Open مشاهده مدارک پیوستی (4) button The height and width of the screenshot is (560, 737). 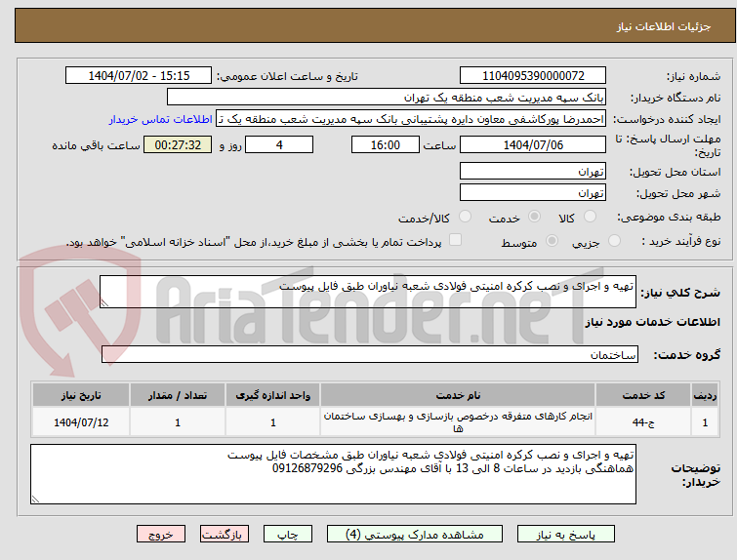click(415, 535)
